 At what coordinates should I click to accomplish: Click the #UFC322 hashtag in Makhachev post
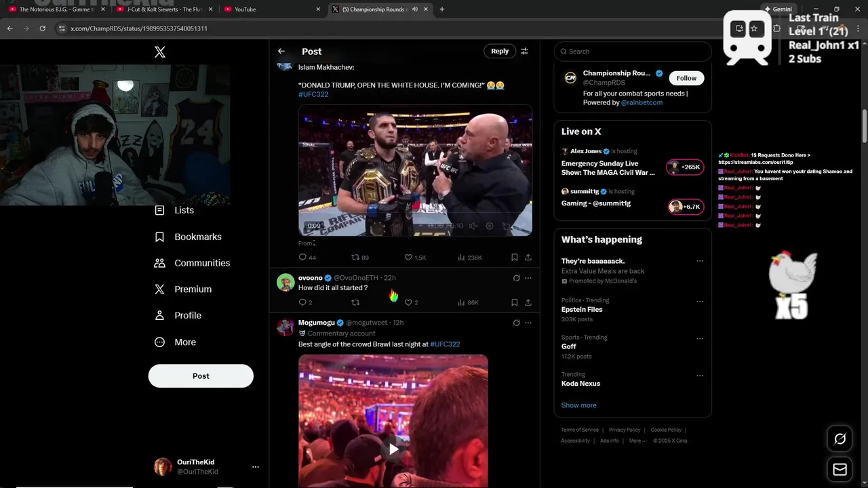tap(313, 94)
